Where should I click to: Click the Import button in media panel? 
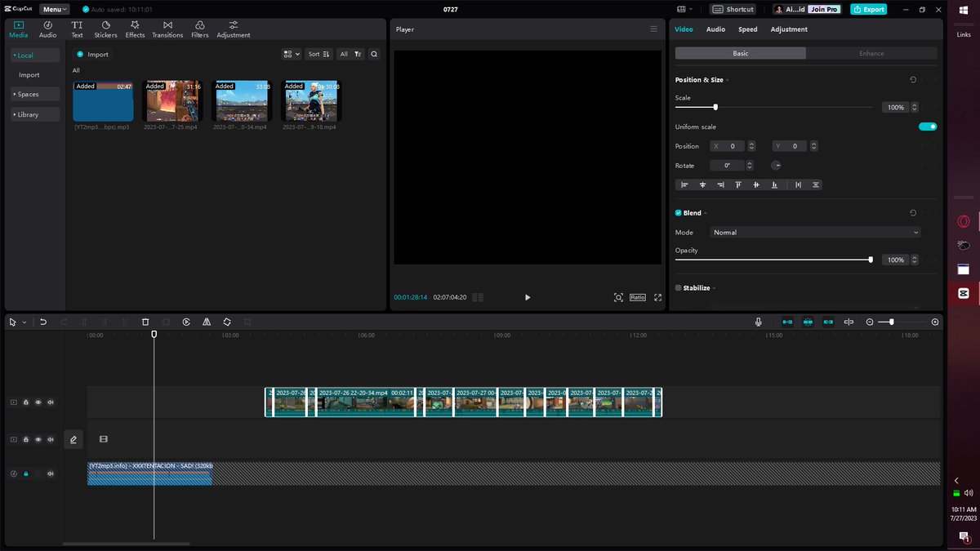click(91, 54)
